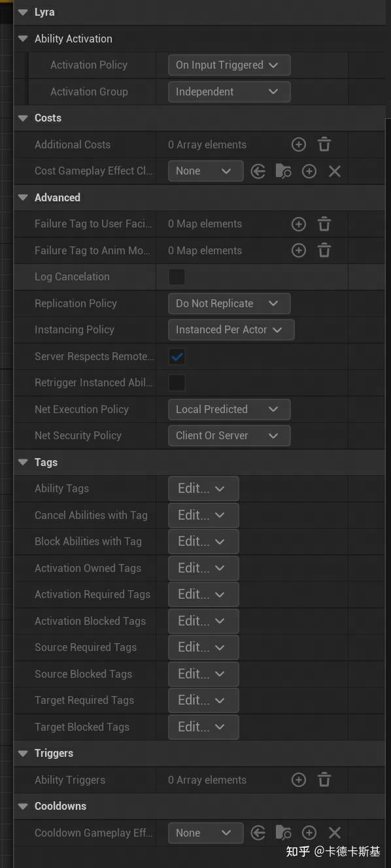Remove all Ability Triggers array elements
Image resolution: width=391 pixels, height=868 pixels.
coord(324,780)
